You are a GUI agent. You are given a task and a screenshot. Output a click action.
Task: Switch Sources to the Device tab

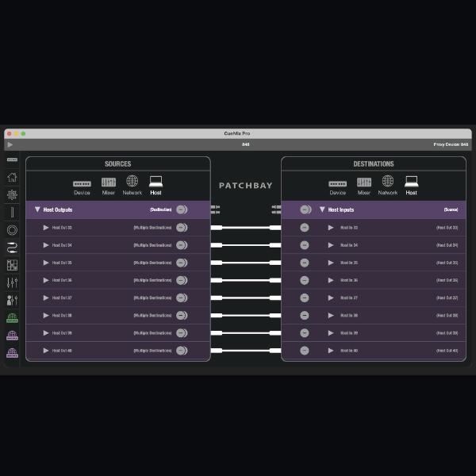point(82,187)
